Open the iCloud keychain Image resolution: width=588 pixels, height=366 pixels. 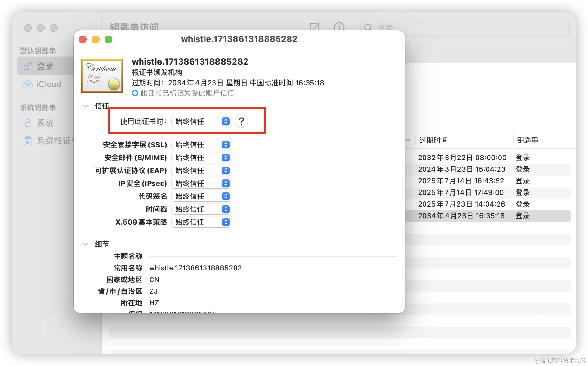pyautogui.click(x=48, y=84)
